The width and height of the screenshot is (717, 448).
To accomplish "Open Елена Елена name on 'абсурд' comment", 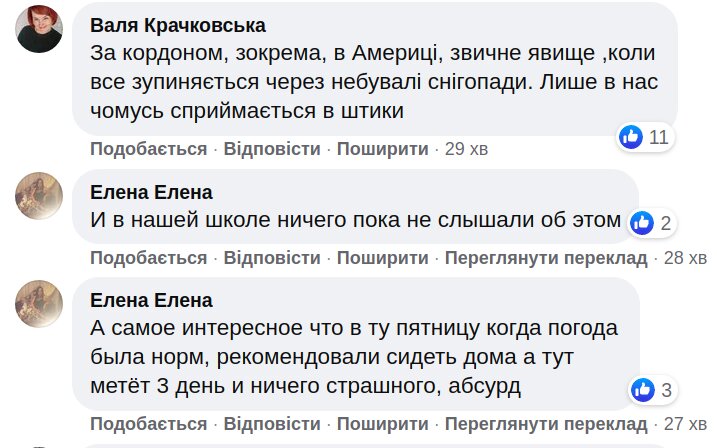I will pos(151,300).
